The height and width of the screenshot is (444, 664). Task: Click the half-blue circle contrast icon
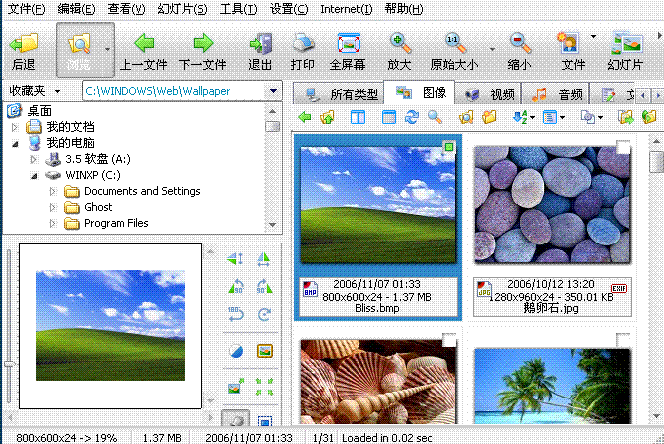click(236, 351)
